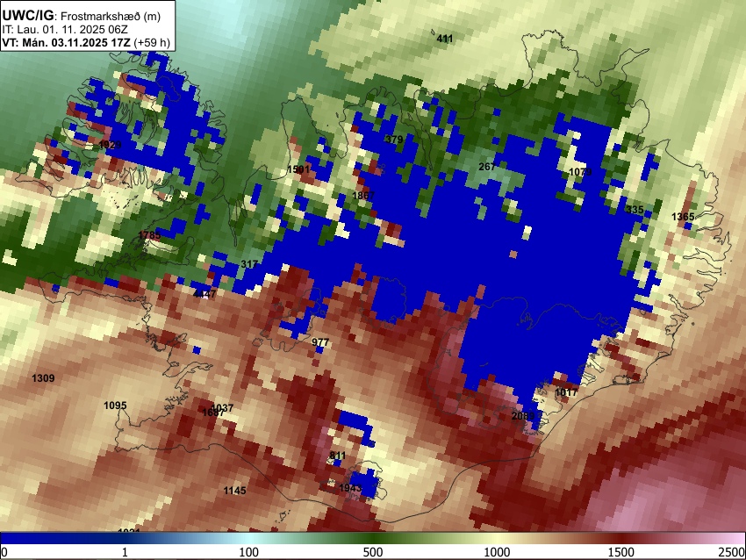Click the map value label 411
Viewport: 746px width, 560px height.
pyautogui.click(x=445, y=39)
